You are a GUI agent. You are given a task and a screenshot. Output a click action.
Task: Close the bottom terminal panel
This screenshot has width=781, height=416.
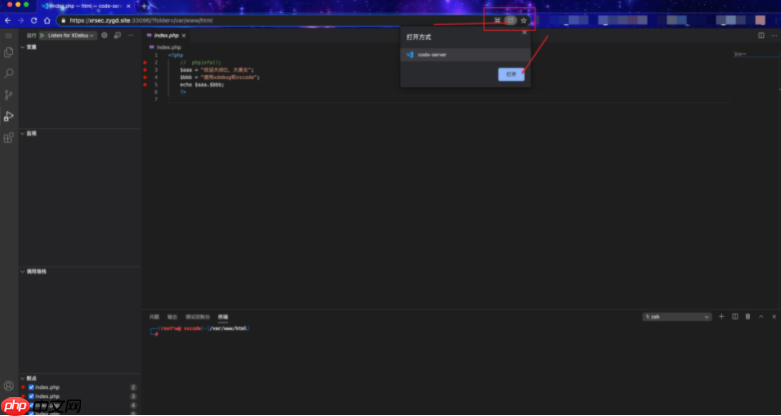774,316
